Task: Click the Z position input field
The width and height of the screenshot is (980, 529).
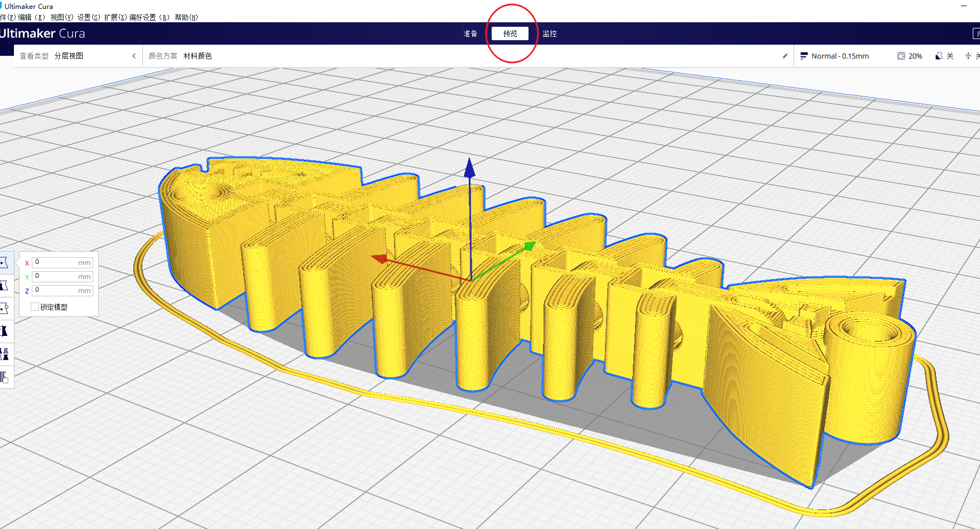Action: click(x=63, y=290)
